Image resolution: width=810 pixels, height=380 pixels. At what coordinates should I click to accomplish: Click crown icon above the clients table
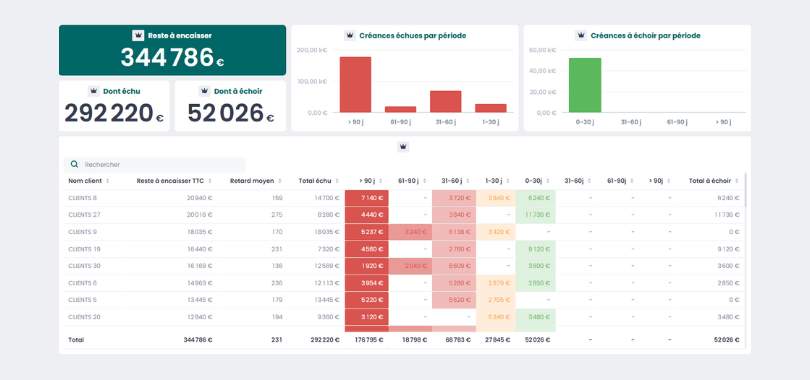pos(403,147)
